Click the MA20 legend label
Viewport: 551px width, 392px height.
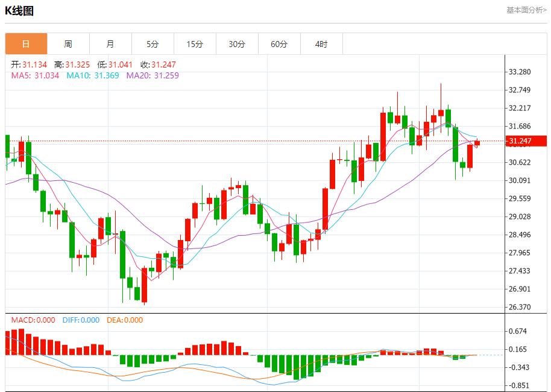click(x=153, y=75)
